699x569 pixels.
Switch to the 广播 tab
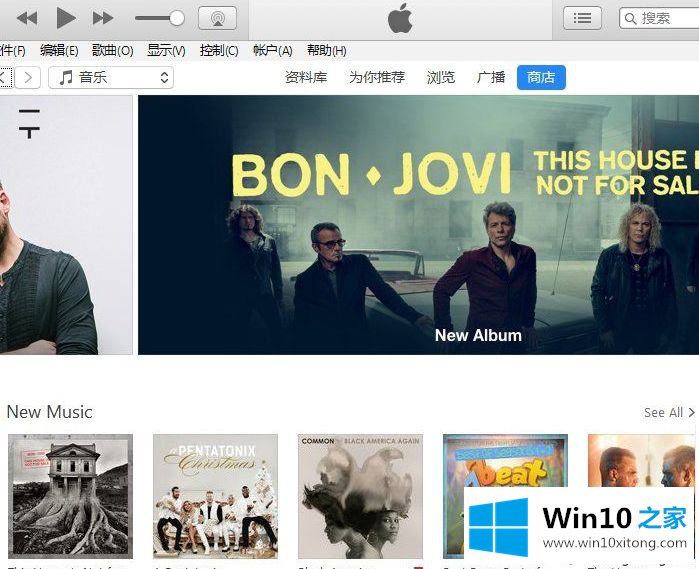[x=491, y=78]
